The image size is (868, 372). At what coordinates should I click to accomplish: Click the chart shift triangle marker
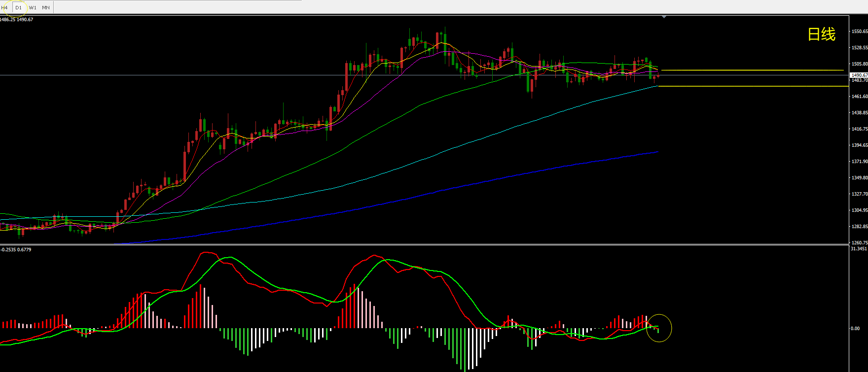coord(664,17)
